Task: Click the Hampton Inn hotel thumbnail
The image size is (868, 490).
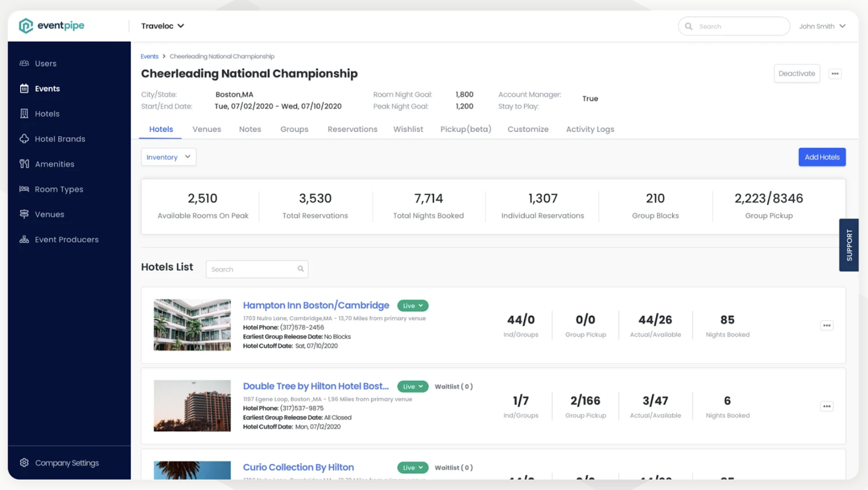Action: point(192,324)
